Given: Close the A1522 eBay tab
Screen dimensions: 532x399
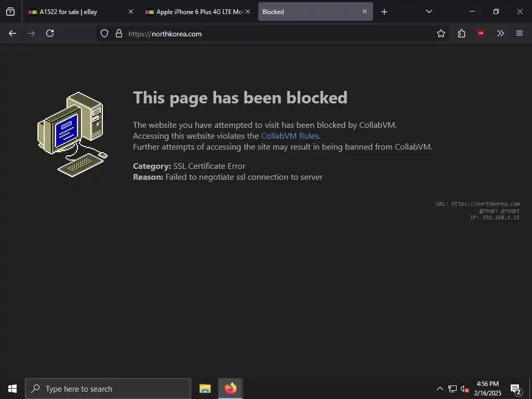Looking at the screenshot, I should click(x=131, y=11).
